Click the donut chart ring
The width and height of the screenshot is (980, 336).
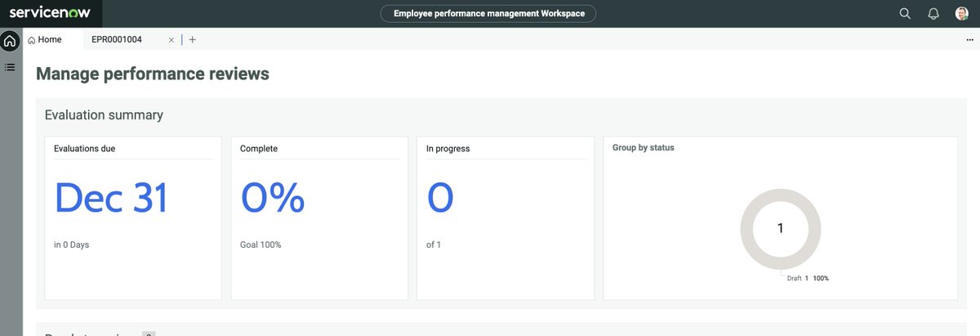(747, 229)
